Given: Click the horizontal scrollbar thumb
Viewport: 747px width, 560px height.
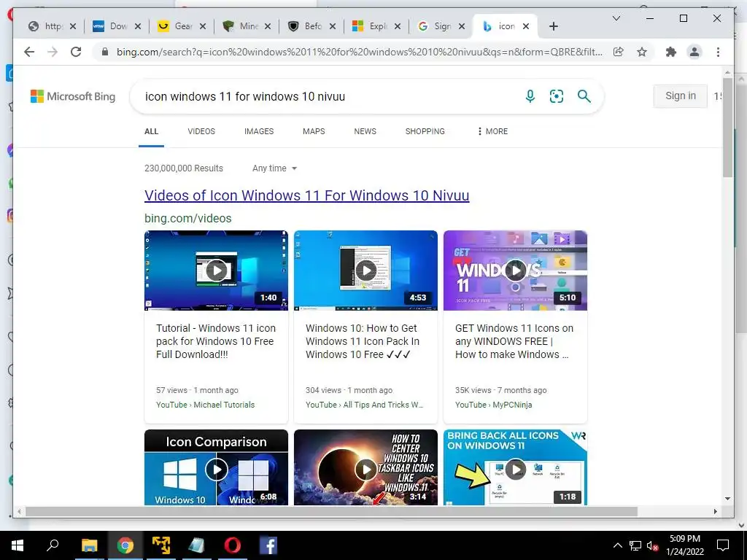Looking at the screenshot, I should (331, 511).
